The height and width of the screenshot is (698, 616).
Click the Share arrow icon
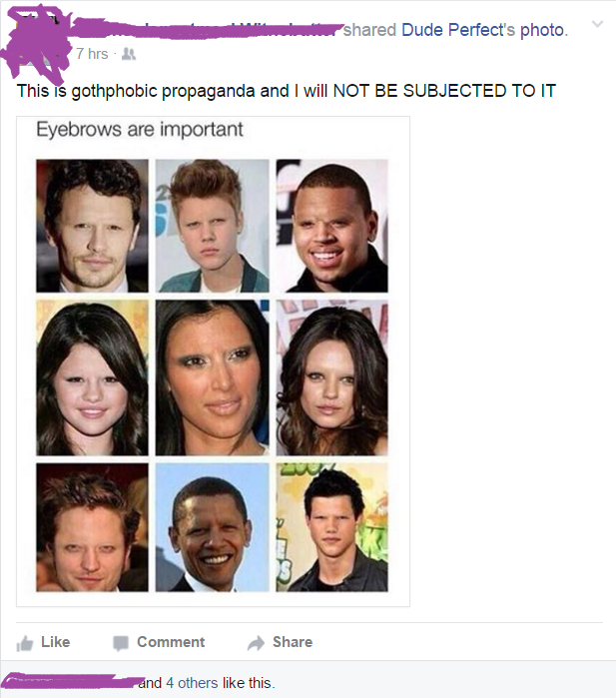pyautogui.click(x=256, y=643)
